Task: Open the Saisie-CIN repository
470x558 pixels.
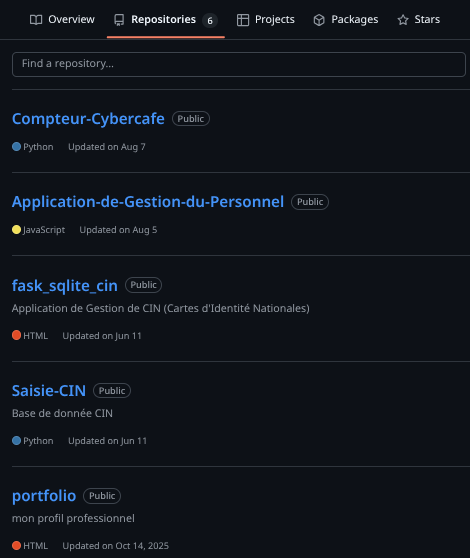Action: click(x=49, y=391)
